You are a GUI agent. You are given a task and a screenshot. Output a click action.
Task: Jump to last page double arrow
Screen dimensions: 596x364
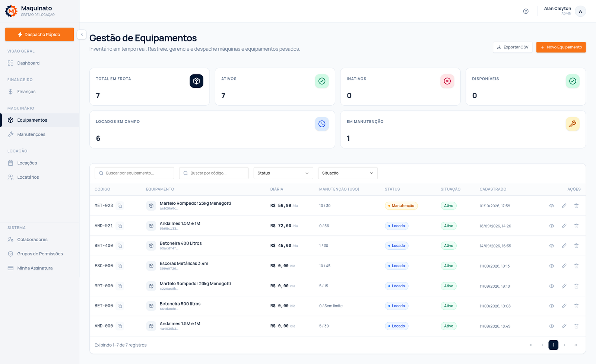click(576, 345)
